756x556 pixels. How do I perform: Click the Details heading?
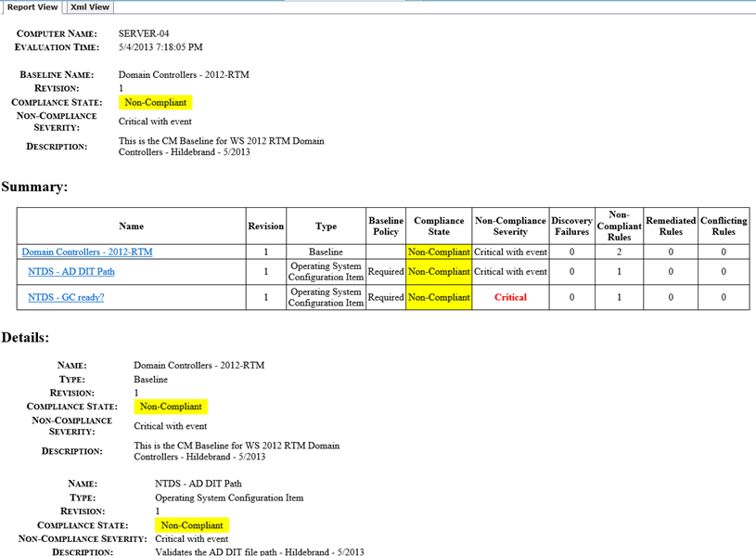25,337
